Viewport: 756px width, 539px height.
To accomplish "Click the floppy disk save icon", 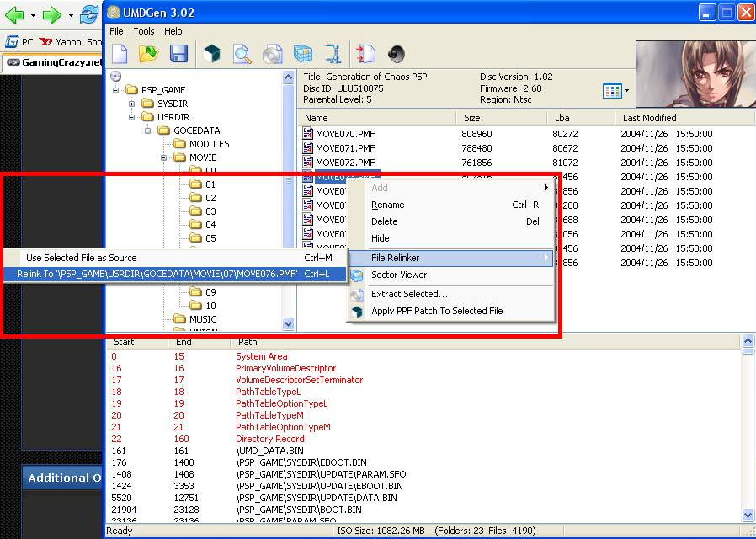I will pyautogui.click(x=178, y=55).
